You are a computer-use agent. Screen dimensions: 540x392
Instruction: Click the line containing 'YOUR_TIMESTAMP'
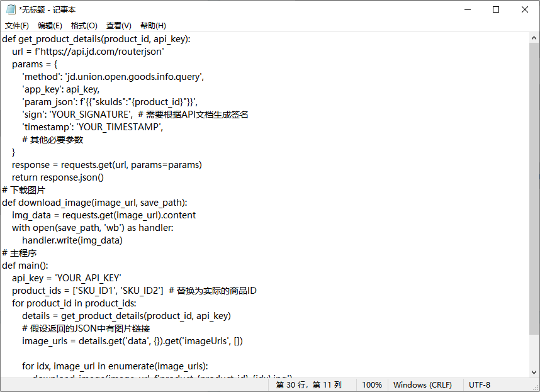(93, 127)
